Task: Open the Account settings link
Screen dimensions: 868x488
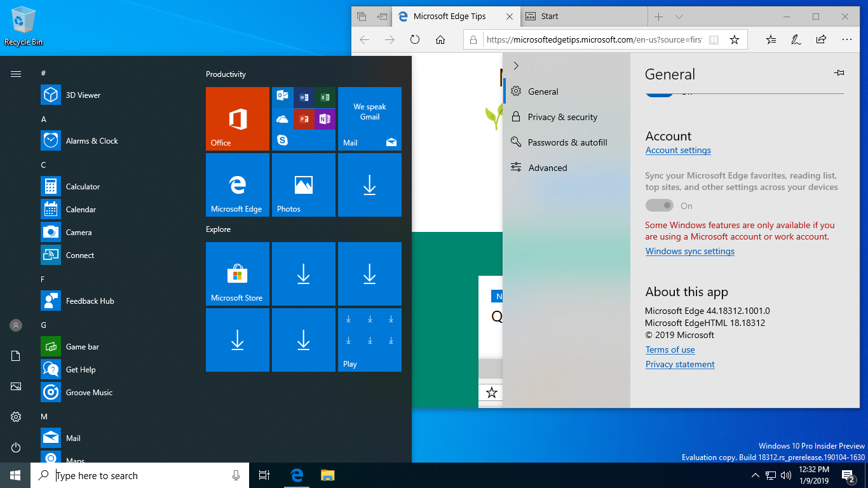Action: 678,151
